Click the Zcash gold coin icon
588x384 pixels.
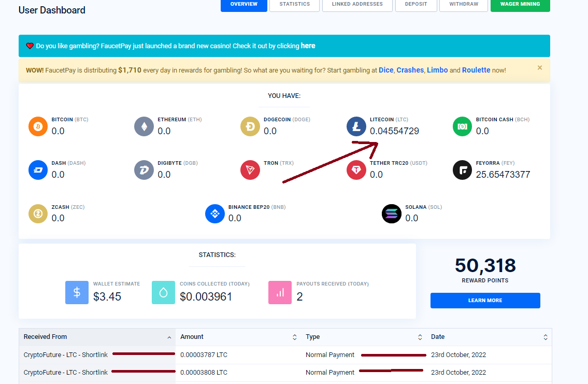[38, 214]
